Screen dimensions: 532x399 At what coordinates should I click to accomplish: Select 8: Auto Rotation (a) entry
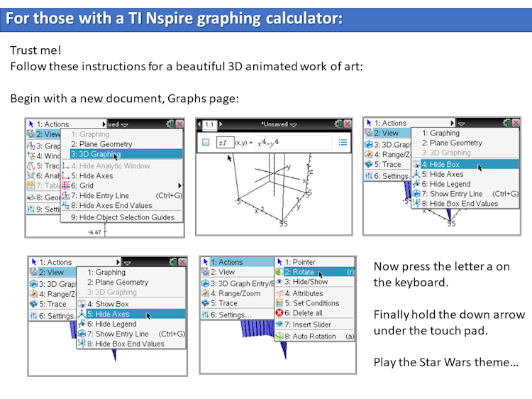[x=314, y=337]
